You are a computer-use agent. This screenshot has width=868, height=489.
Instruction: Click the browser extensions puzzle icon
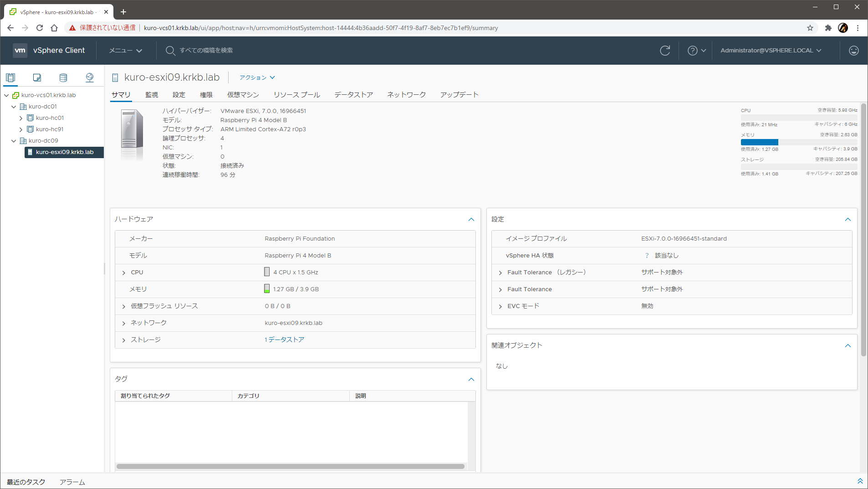(828, 28)
